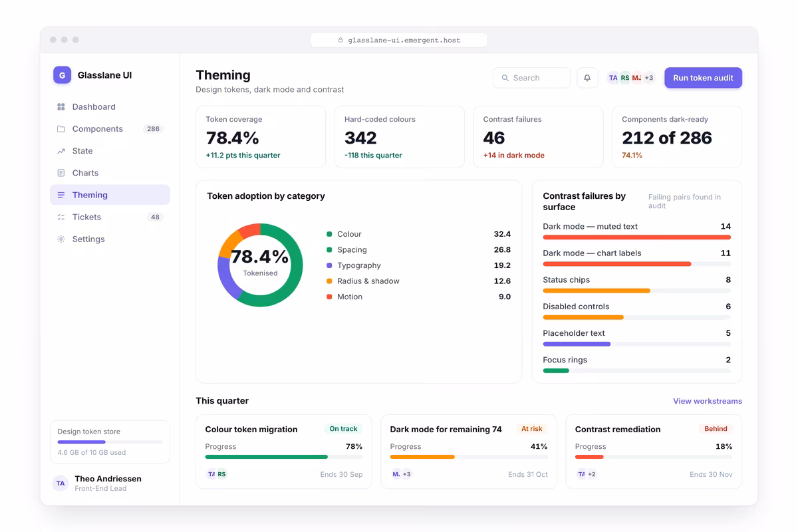Open the Dashboard page
This screenshot has width=798, height=532.
tap(110, 107)
